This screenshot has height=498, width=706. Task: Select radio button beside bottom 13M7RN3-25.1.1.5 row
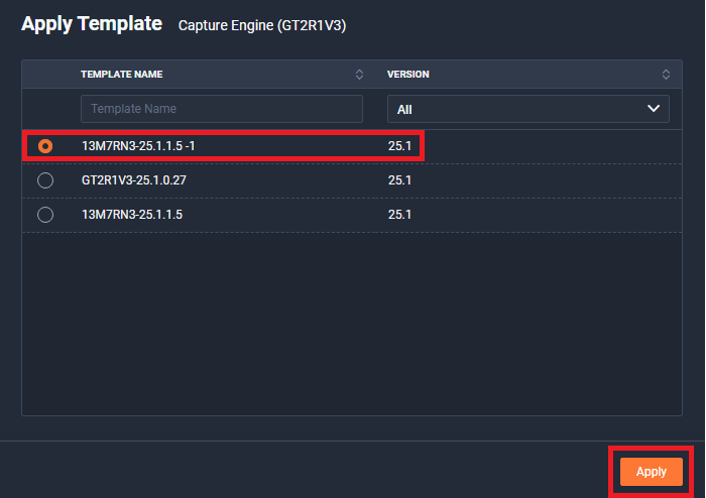[x=45, y=215]
